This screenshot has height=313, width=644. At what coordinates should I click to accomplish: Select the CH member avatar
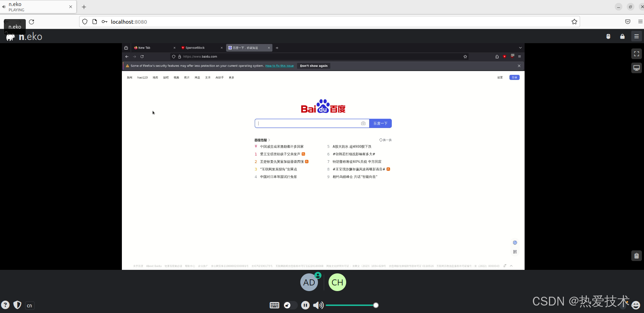337,282
